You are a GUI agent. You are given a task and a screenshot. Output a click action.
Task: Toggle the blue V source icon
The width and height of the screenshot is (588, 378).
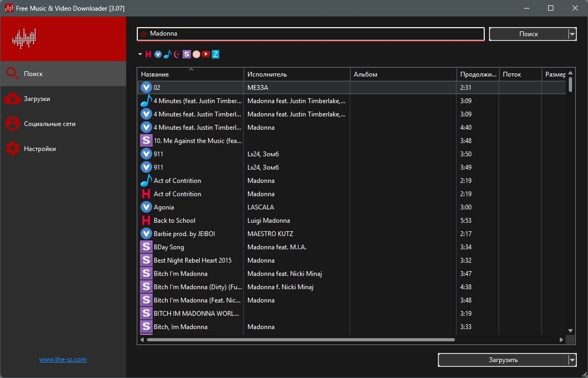pos(158,54)
